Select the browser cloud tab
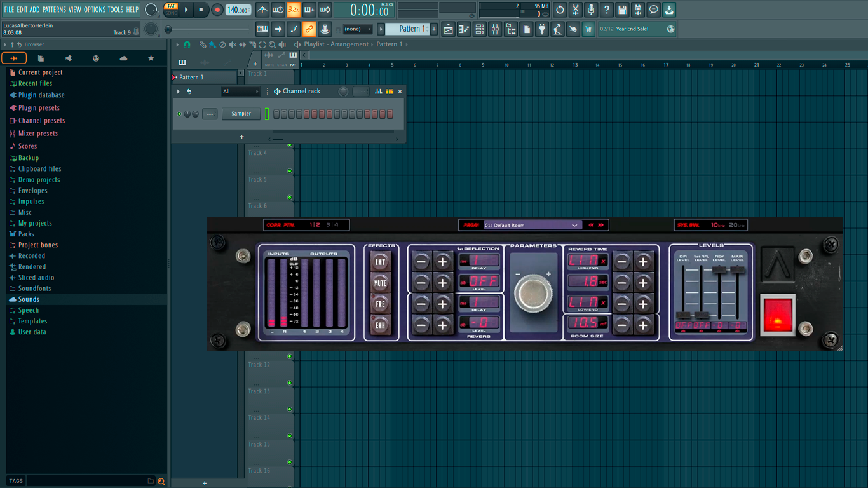The height and width of the screenshot is (488, 868). tap(123, 58)
